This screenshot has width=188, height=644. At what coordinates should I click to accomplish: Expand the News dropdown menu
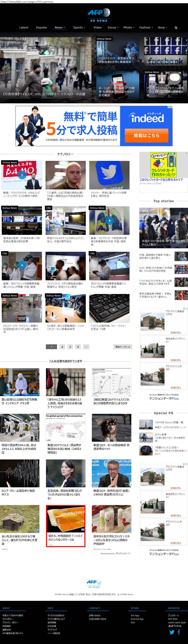click(x=60, y=28)
